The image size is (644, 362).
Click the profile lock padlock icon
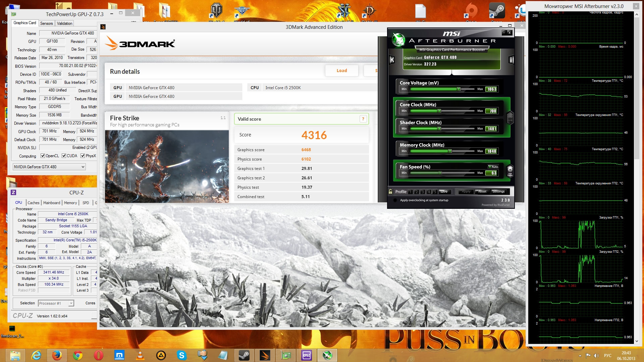tap(390, 191)
